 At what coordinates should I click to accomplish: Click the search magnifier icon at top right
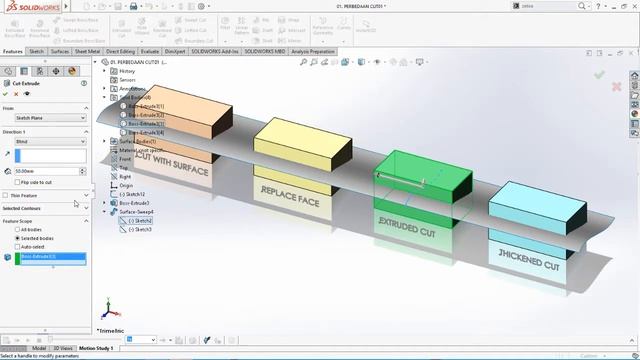tap(582, 6)
